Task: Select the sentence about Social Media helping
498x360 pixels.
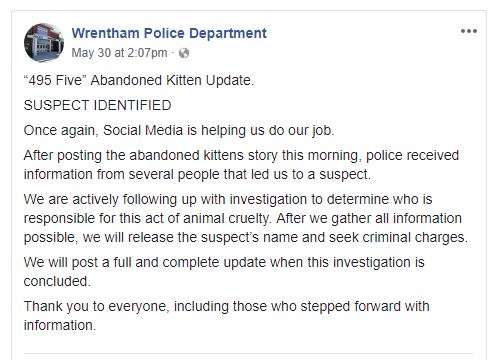Action: (179, 130)
